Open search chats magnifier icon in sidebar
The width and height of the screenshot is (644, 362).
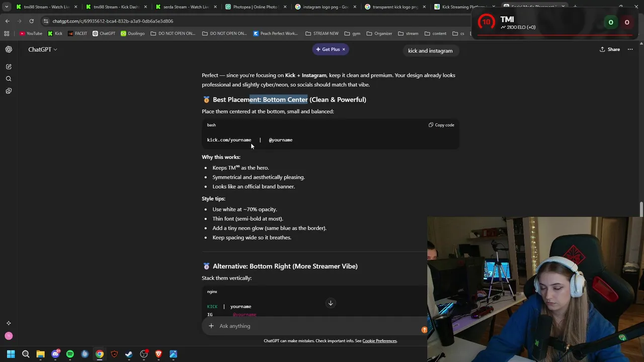(9, 78)
